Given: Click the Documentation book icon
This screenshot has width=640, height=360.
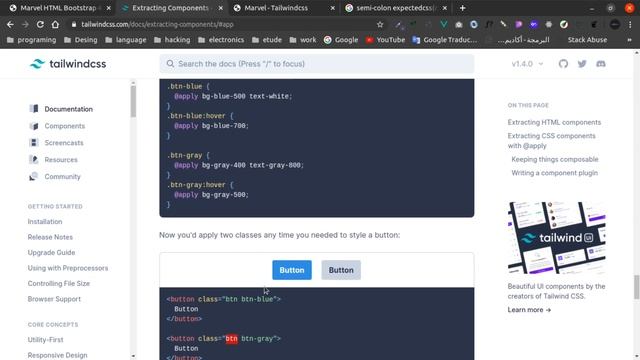Looking at the screenshot, I should (34, 109).
